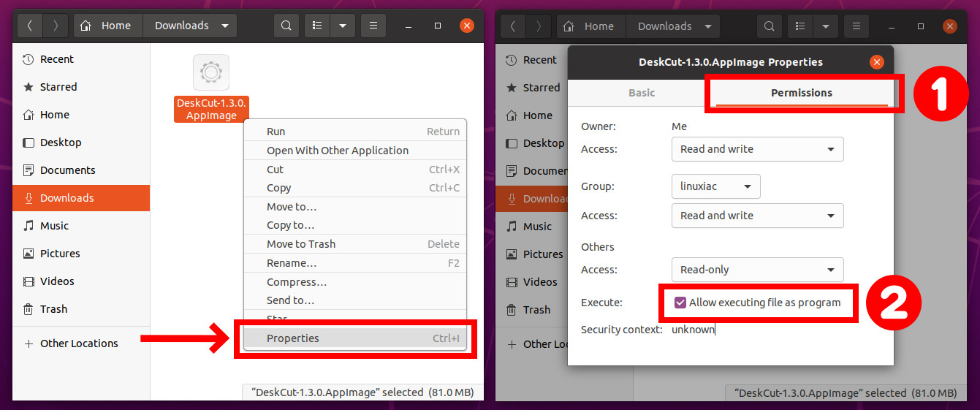Open Music in left window sidebar

click(x=80, y=226)
